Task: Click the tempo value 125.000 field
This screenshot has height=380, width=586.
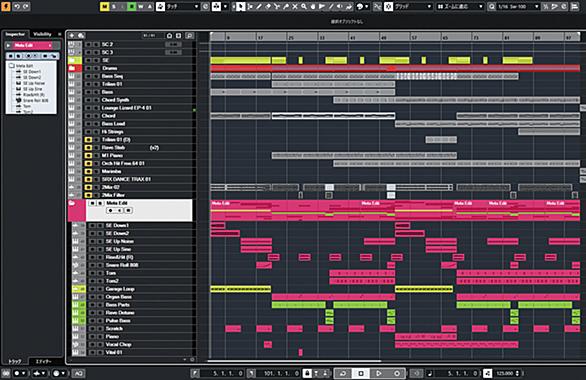Action: click(505, 373)
